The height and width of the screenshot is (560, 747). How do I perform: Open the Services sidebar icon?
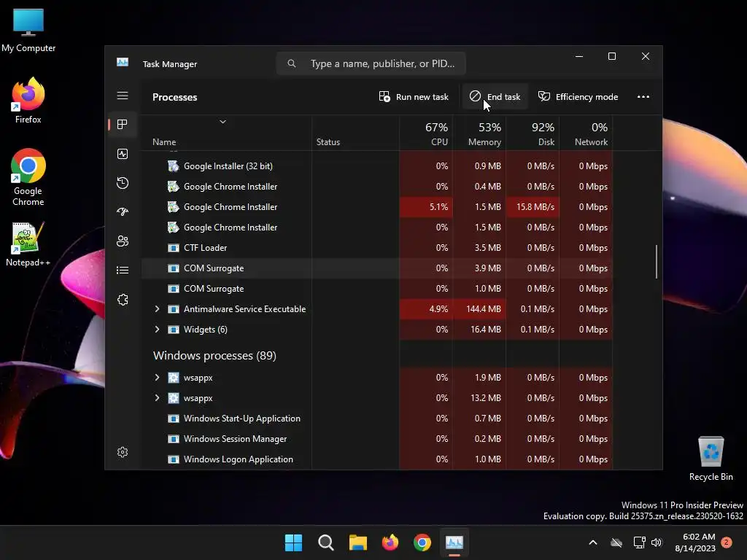(x=123, y=300)
